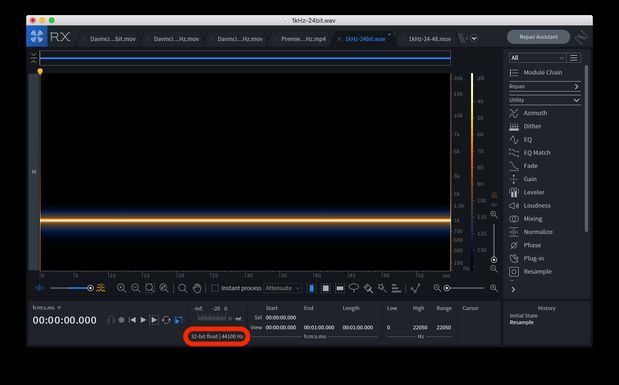This screenshot has width=619, height=385.
Task: Open the Dither module
Action: [x=526, y=126]
